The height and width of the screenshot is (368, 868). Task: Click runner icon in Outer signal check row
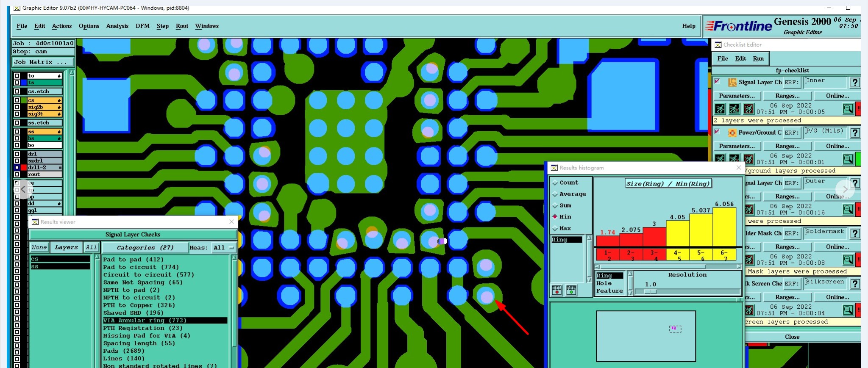749,210
